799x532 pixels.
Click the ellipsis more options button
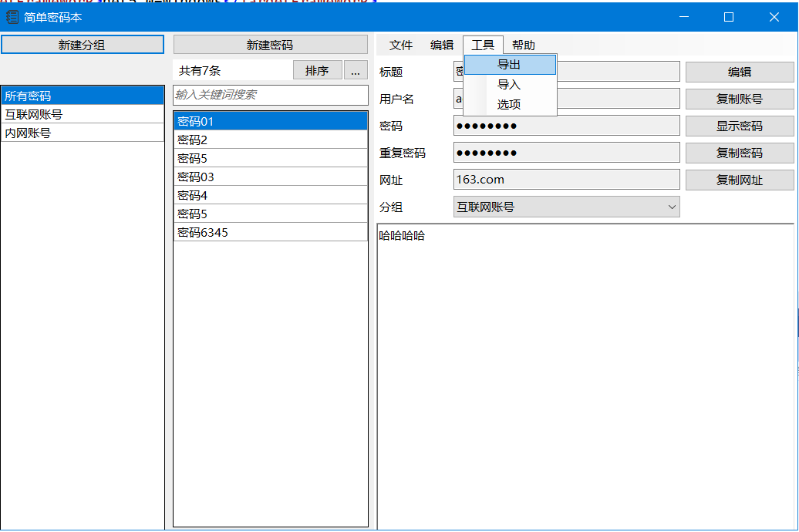tap(355, 71)
